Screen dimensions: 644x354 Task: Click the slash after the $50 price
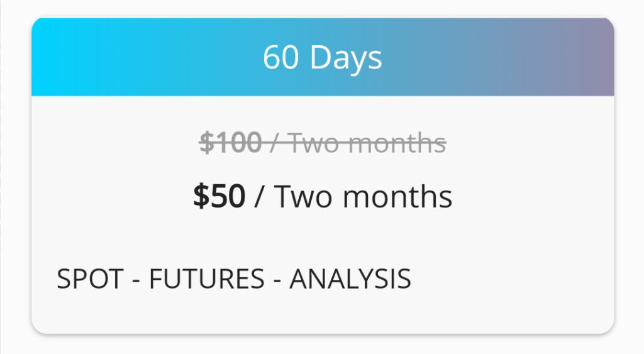click(x=259, y=197)
